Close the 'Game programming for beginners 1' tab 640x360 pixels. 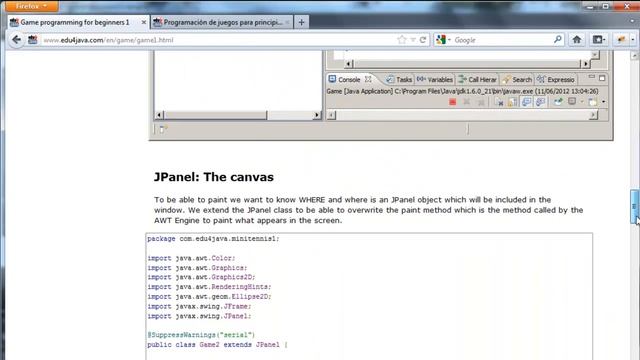tap(144, 22)
